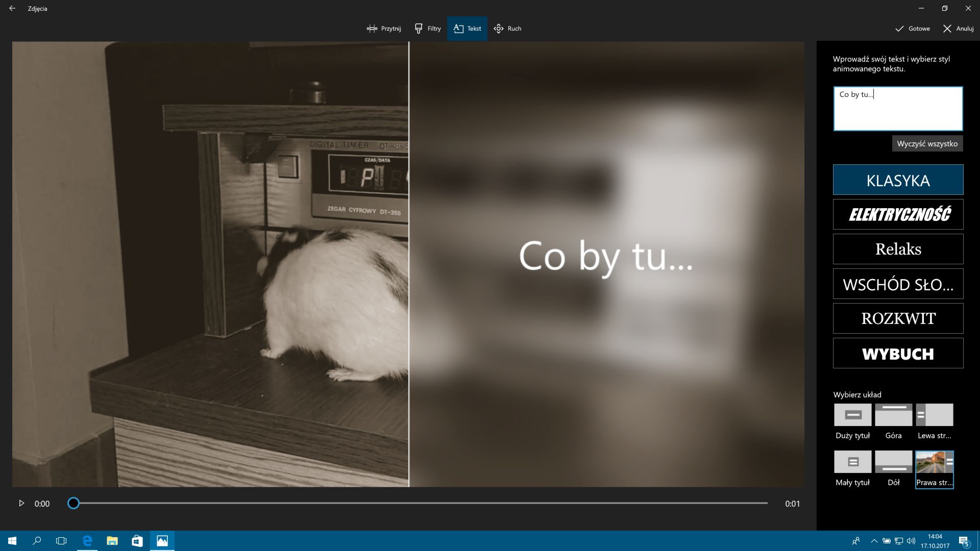Viewport: 980px width, 551px height.
Task: Choose the Relaks text style
Action: pos(898,249)
